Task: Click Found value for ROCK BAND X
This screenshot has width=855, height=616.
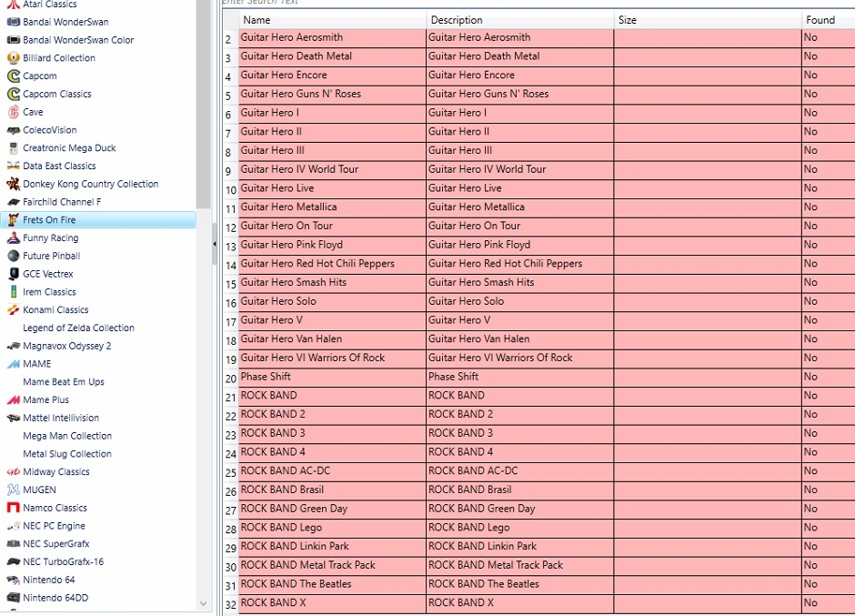Action: 829,603
